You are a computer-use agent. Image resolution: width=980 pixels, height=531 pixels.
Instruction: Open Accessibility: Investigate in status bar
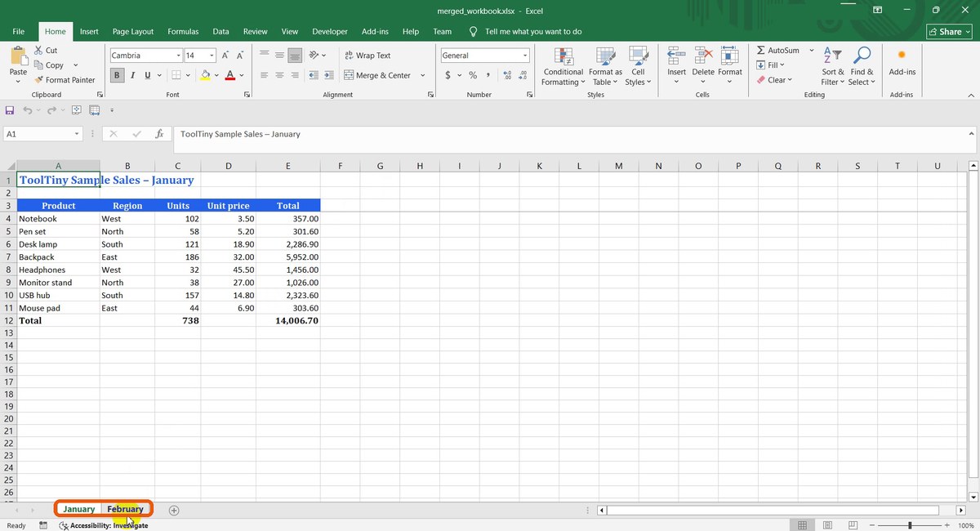tap(103, 525)
